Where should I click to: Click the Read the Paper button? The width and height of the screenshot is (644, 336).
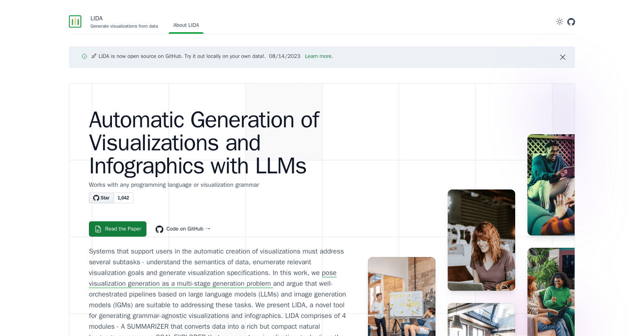118,229
